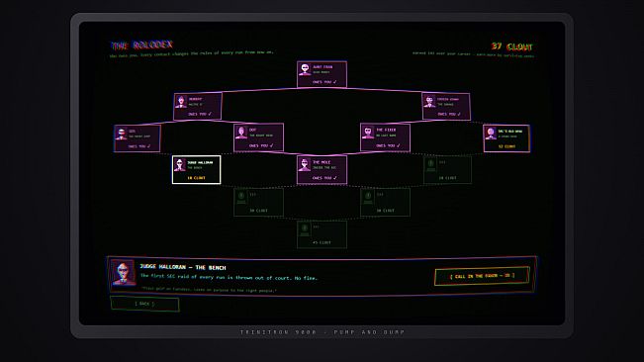Image resolution: width=644 pixels, height=362 pixels.
Task: Select the Aunt Fran contact card
Action: pyautogui.click(x=322, y=74)
